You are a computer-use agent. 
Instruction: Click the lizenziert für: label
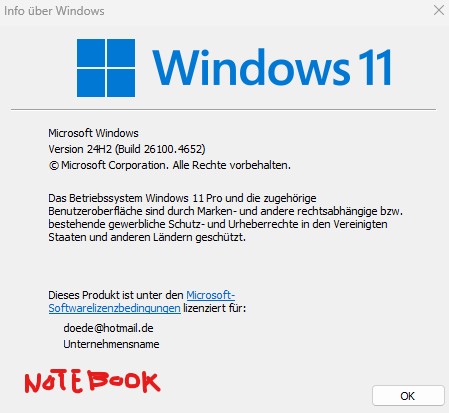pos(215,308)
